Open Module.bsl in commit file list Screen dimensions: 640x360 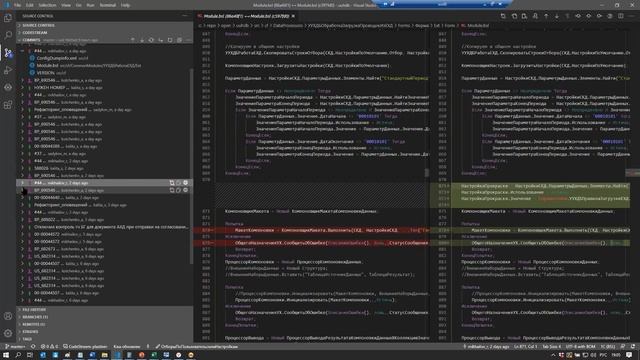[x=47, y=65]
